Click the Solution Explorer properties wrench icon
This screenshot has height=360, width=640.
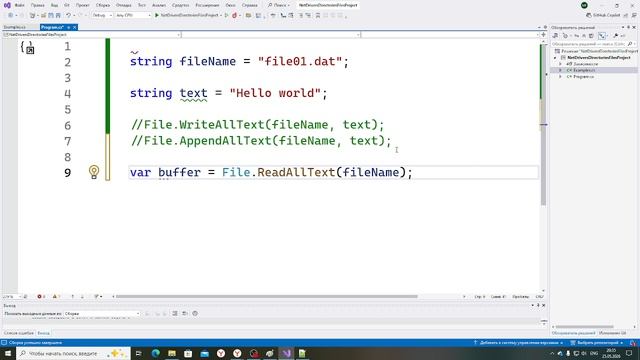pos(616,36)
